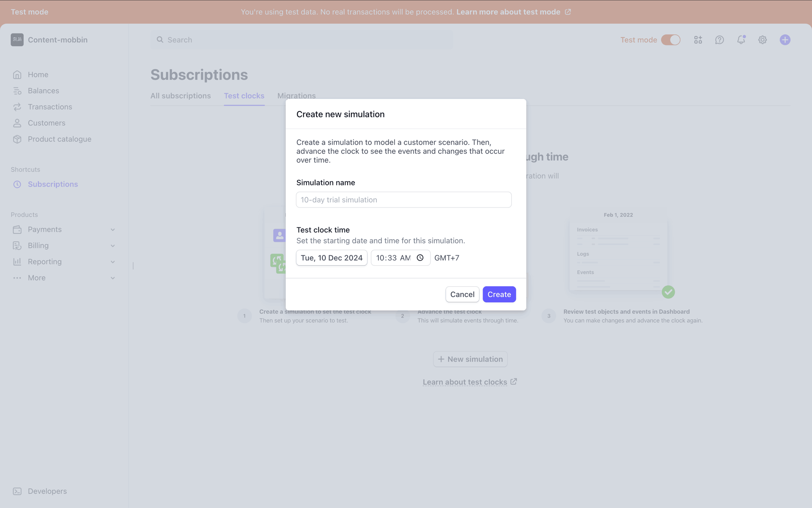Click the 10:33 AM time field
Viewport: 812px width, 508px height.
coord(401,258)
